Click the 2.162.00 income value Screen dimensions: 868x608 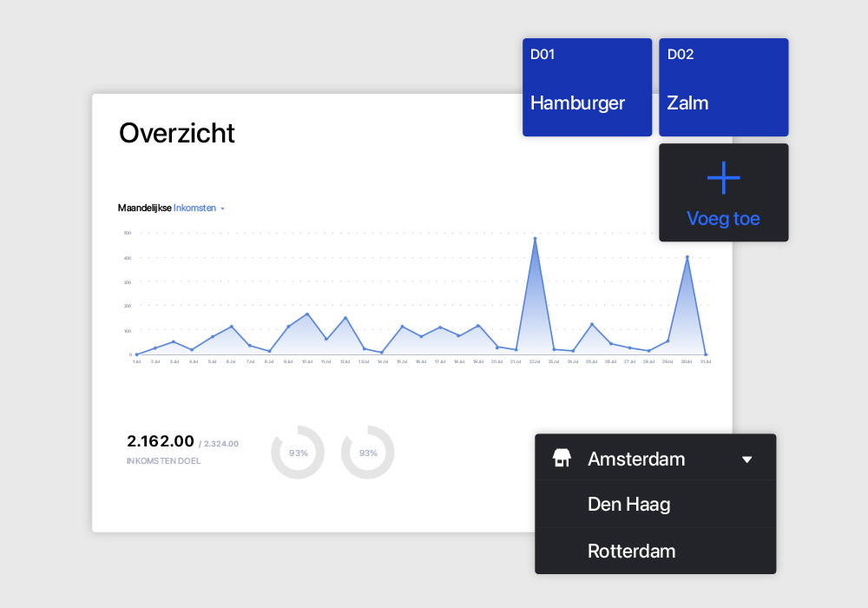pos(161,441)
